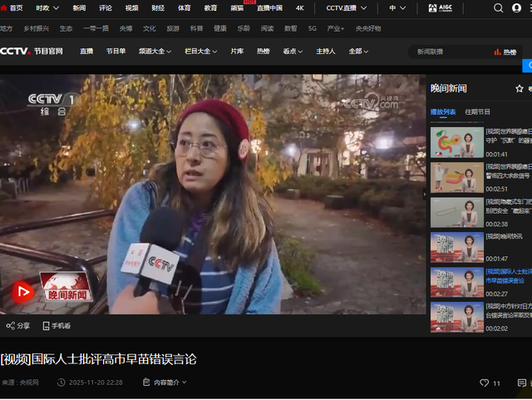This screenshot has width=532, height=400.
Task: Go to 数智 section
Action: pyautogui.click(x=291, y=28)
